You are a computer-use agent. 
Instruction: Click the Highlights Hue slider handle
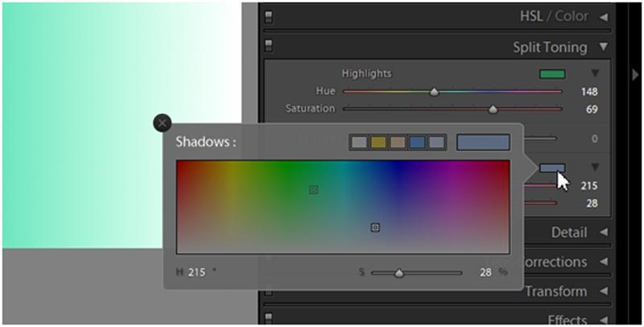434,93
